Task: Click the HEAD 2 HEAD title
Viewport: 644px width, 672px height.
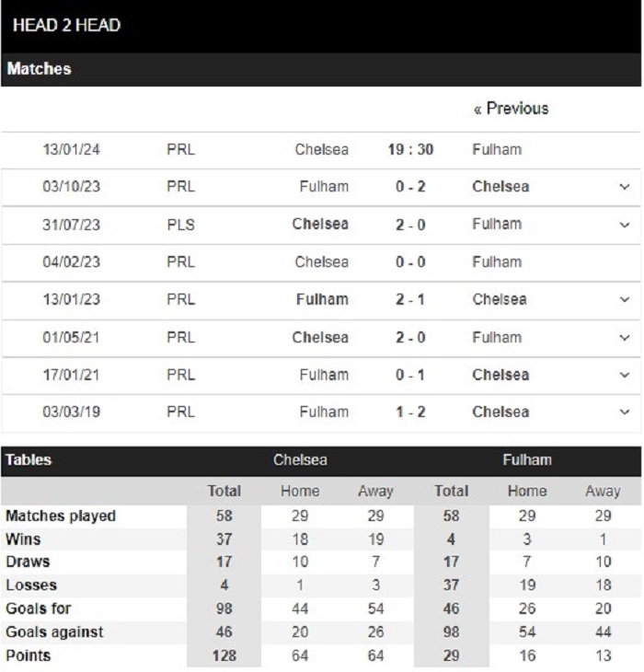Action: click(x=66, y=25)
